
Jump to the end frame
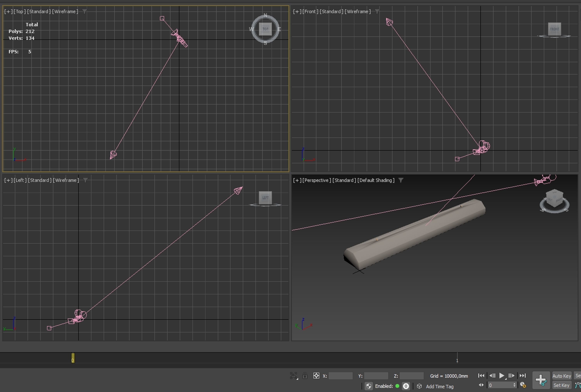coord(523,376)
